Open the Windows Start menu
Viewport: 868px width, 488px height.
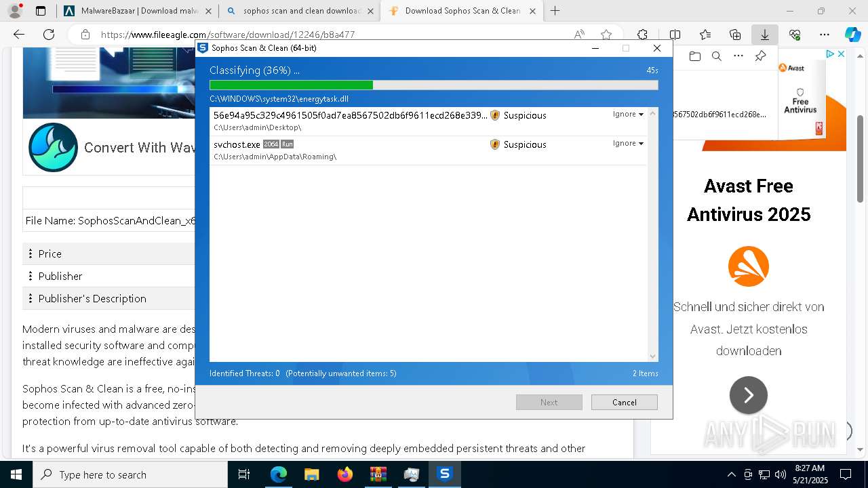(x=16, y=474)
